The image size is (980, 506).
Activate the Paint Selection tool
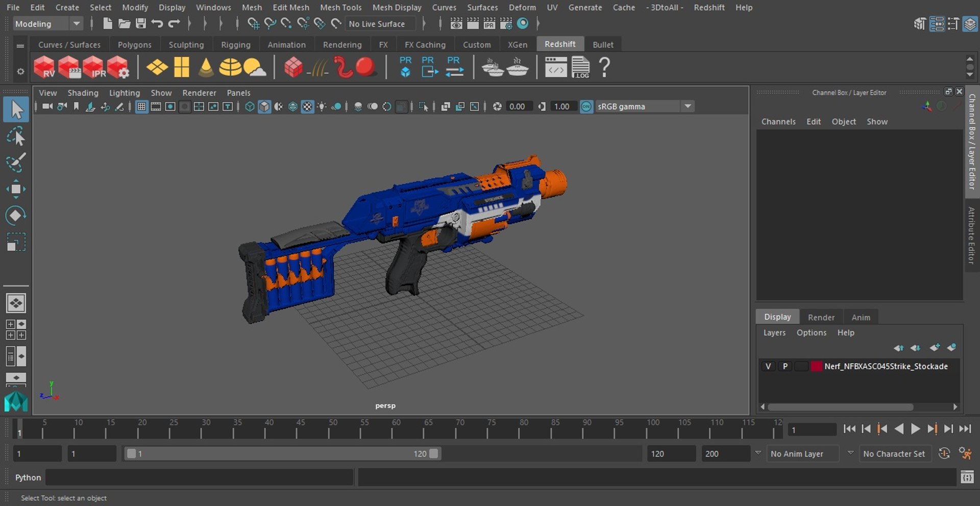(16, 163)
